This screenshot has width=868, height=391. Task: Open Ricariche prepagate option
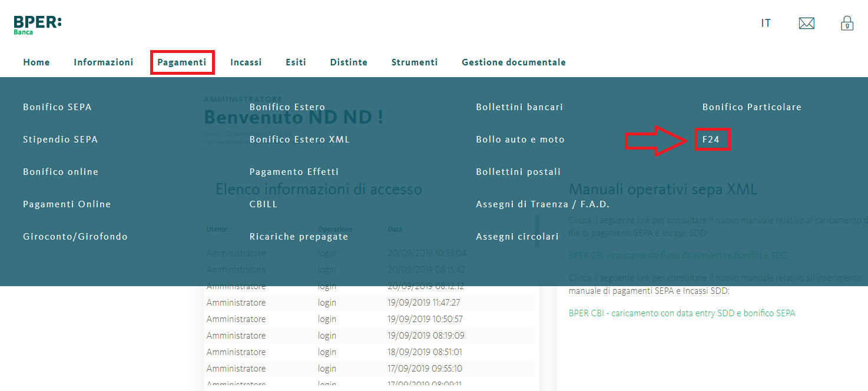[x=299, y=237]
